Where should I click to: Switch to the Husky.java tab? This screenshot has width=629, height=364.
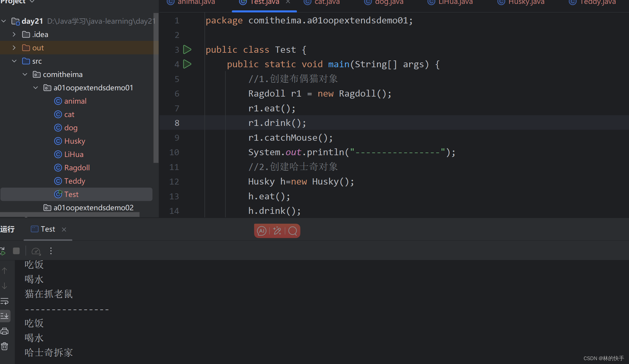(521, 3)
